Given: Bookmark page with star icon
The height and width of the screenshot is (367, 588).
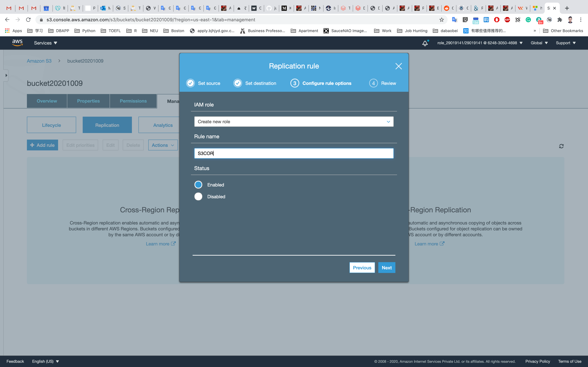Looking at the screenshot, I should coord(441,20).
